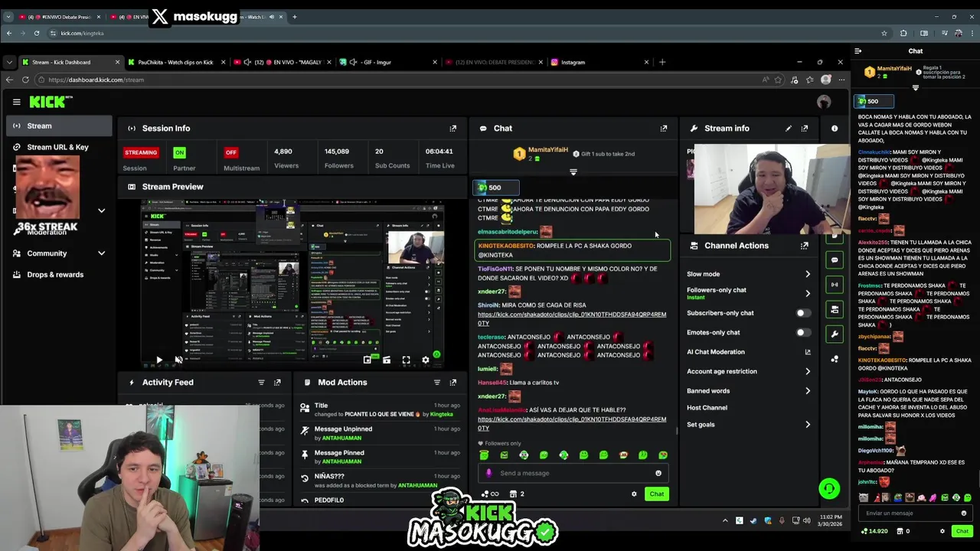Pop out the Channel Actions panel
Viewport: 980px width, 551px height.
click(x=805, y=246)
